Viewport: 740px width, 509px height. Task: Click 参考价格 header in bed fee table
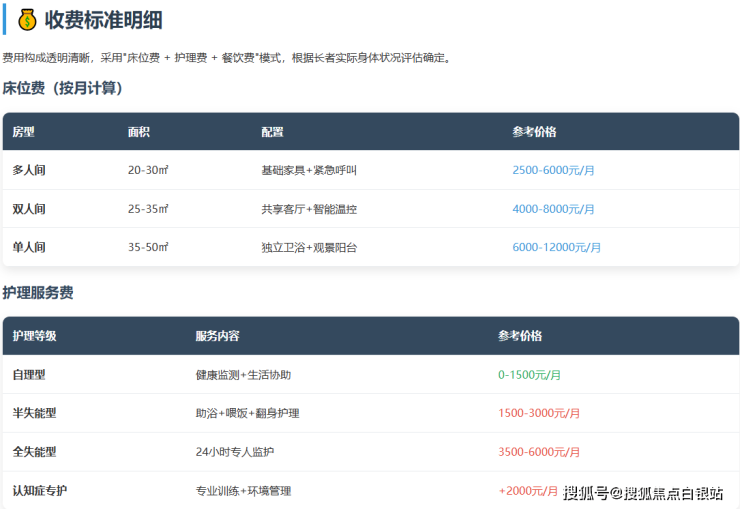[x=534, y=132]
